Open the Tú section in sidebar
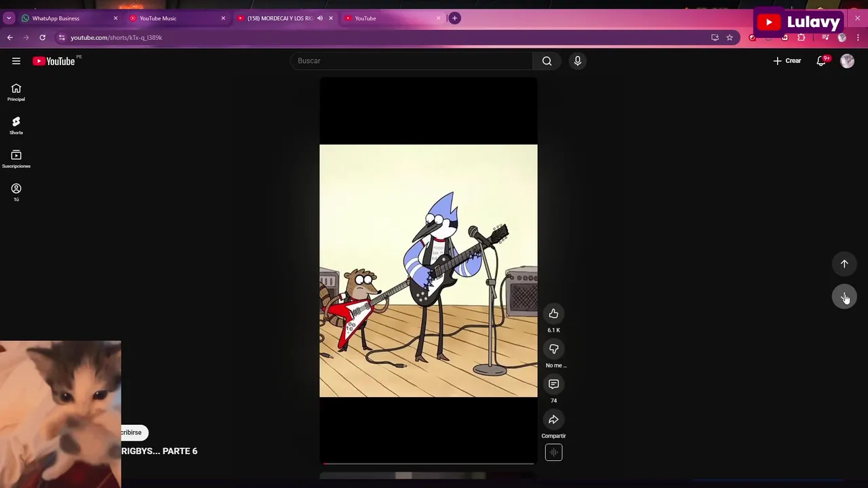This screenshot has width=868, height=488. (x=16, y=192)
